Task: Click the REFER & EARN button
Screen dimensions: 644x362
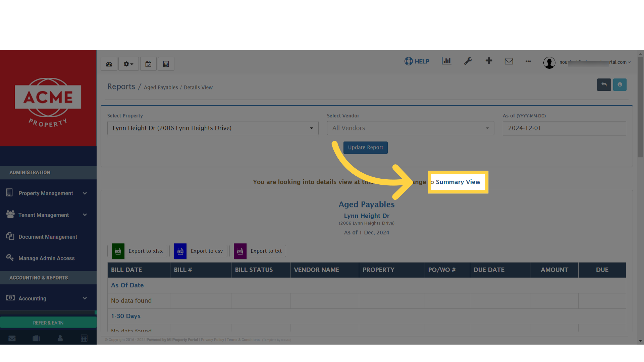Action: (x=48, y=323)
